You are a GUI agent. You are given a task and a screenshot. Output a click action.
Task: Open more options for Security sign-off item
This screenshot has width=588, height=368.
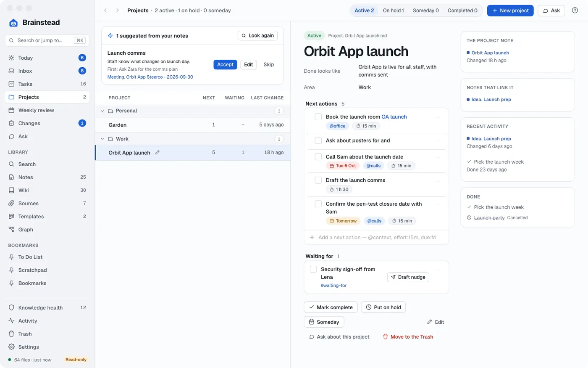pyautogui.click(x=438, y=270)
